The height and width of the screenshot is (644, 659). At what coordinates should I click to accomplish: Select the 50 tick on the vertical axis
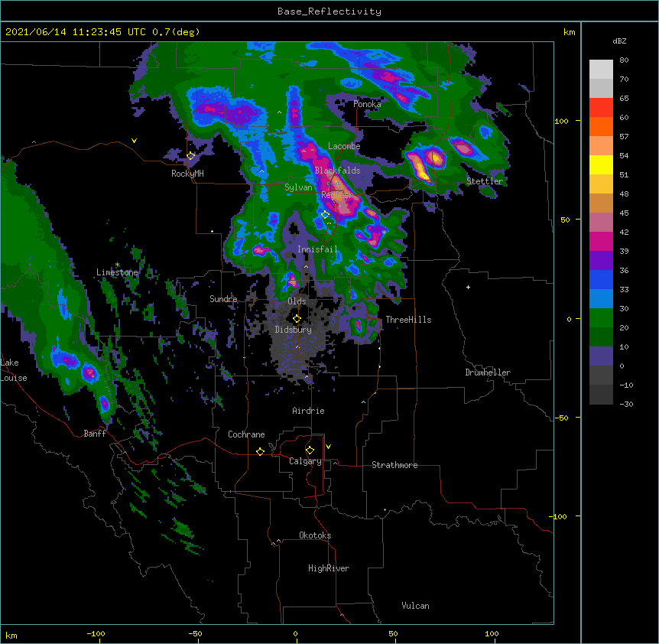(565, 220)
